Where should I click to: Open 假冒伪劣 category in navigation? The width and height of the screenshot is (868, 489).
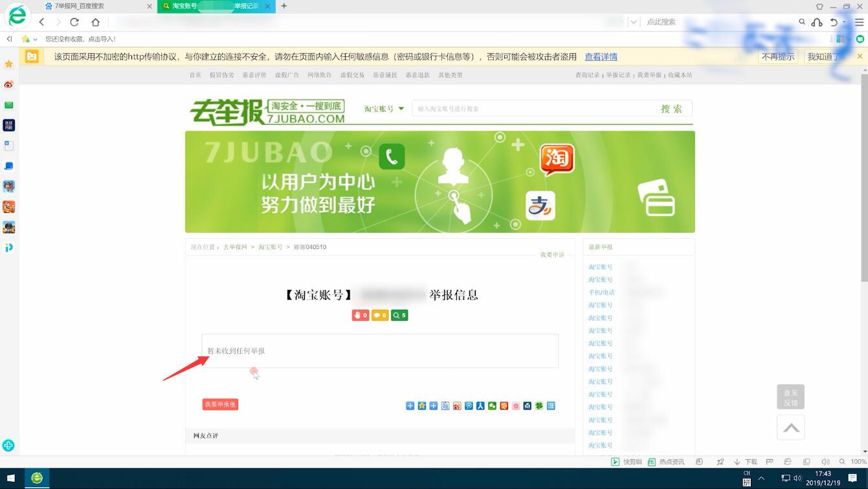pyautogui.click(x=222, y=75)
